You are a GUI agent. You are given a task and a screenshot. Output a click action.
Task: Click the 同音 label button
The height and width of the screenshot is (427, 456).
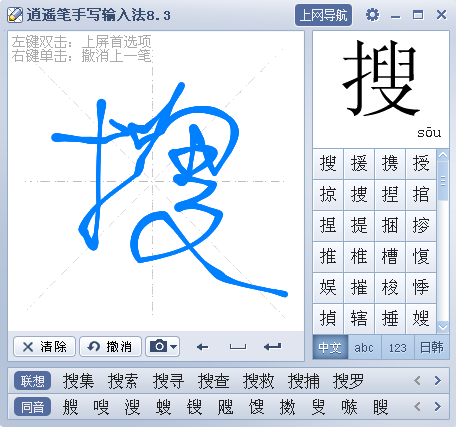[x=32, y=407]
